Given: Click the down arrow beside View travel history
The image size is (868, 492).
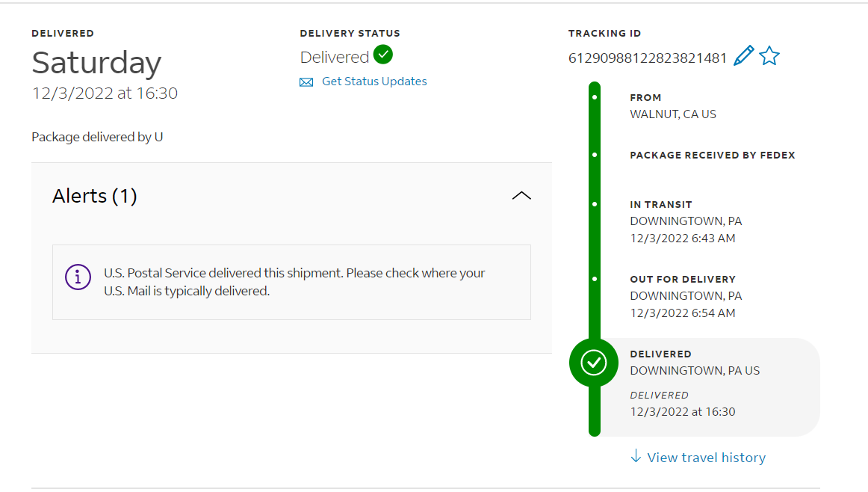Looking at the screenshot, I should click(636, 456).
